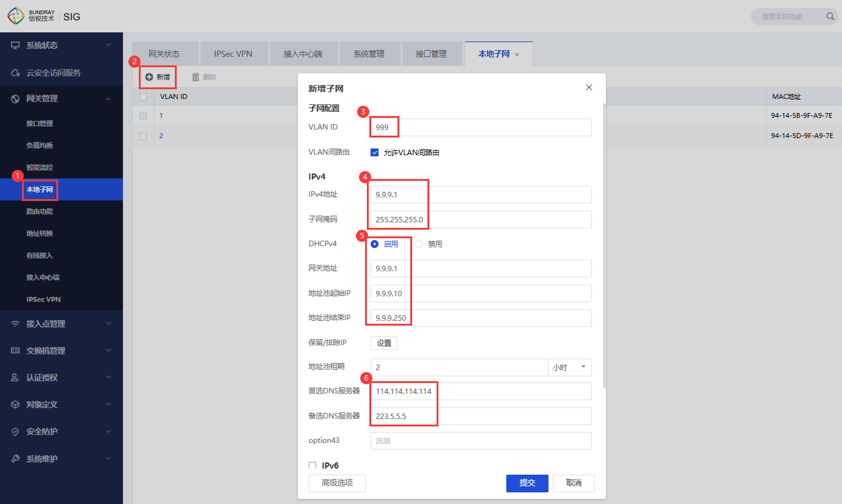Open 有线接入 in the sidebar
842x504 pixels.
(61, 255)
